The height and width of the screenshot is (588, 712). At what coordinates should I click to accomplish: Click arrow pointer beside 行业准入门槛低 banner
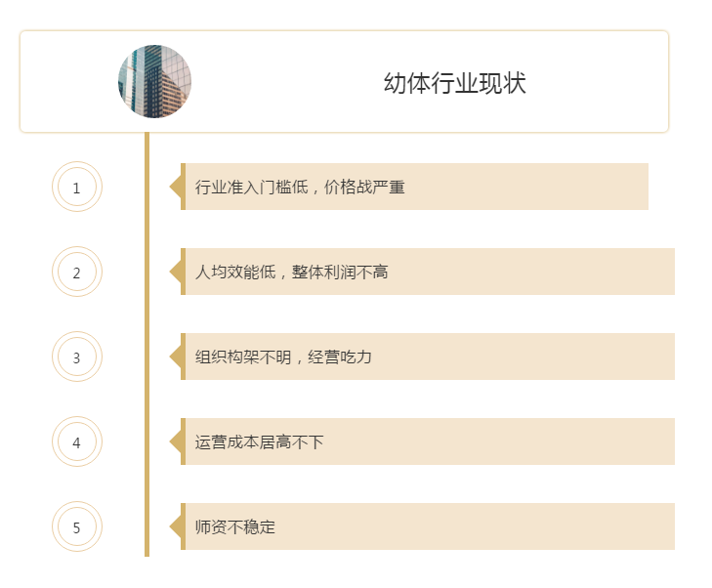(176, 187)
